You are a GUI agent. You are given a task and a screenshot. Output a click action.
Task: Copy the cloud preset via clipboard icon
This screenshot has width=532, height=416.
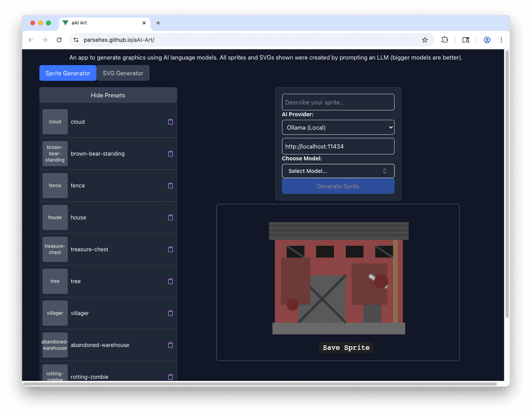point(170,122)
